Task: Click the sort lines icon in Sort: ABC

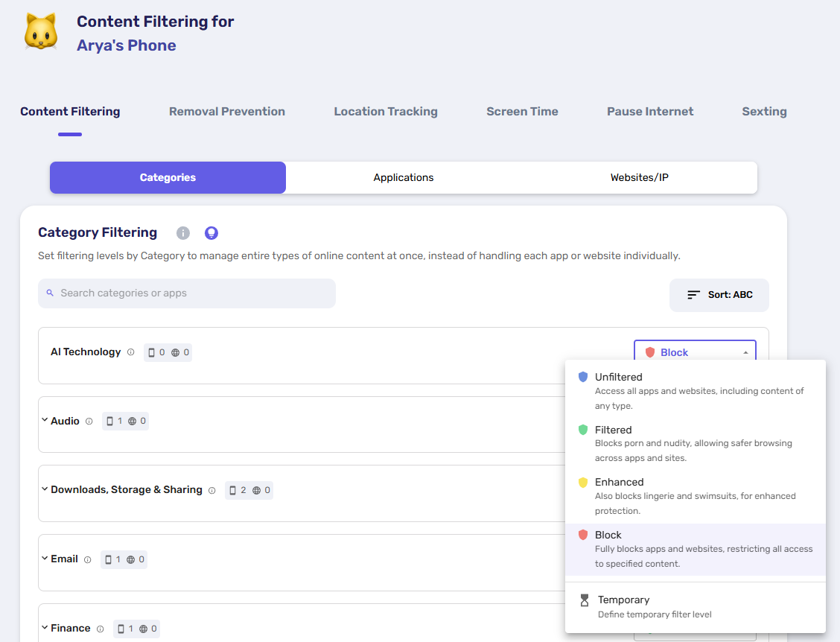Action: pos(693,295)
